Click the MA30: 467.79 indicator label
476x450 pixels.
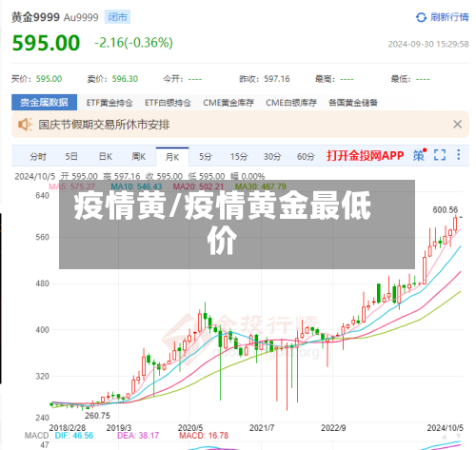coord(261,186)
